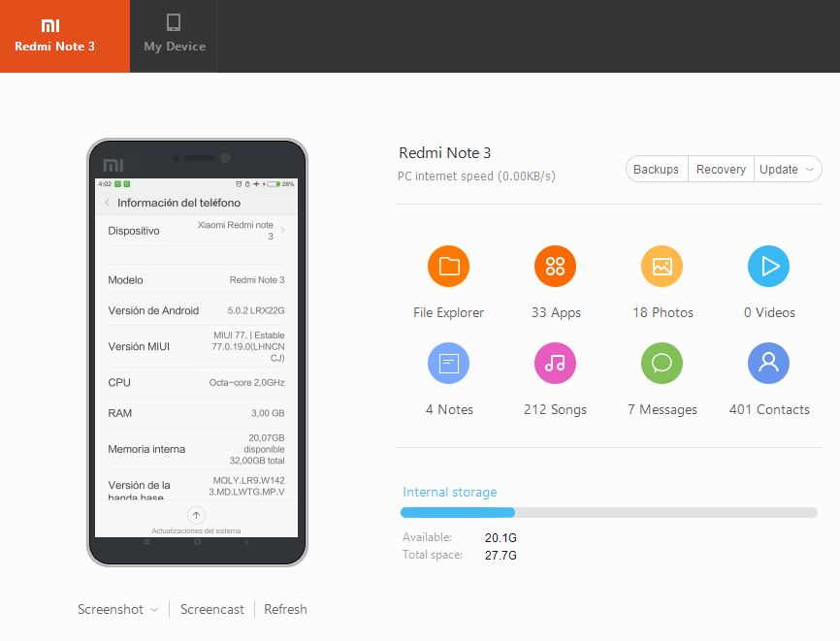Viewport: 840px width, 641px height.
Task: View the 18 Photos icon
Action: (x=662, y=266)
